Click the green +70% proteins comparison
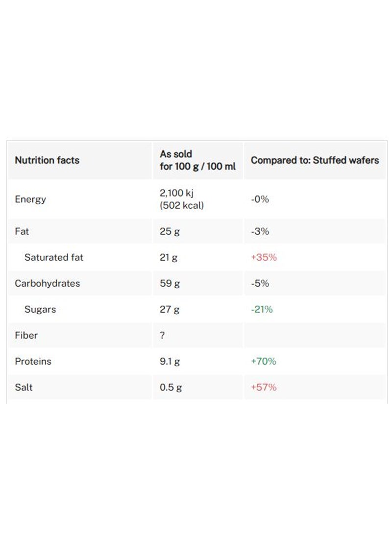 pos(264,361)
